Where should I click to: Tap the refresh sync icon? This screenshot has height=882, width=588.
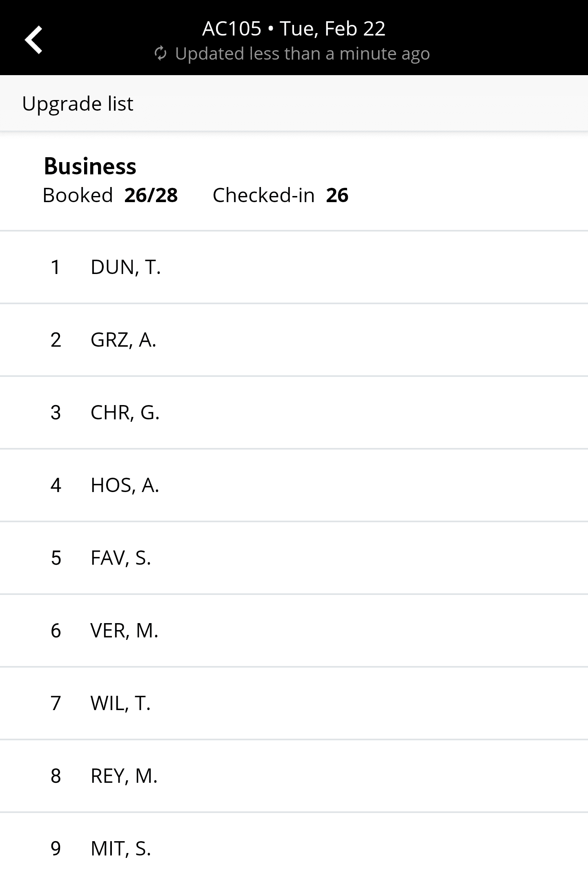pyautogui.click(x=160, y=53)
